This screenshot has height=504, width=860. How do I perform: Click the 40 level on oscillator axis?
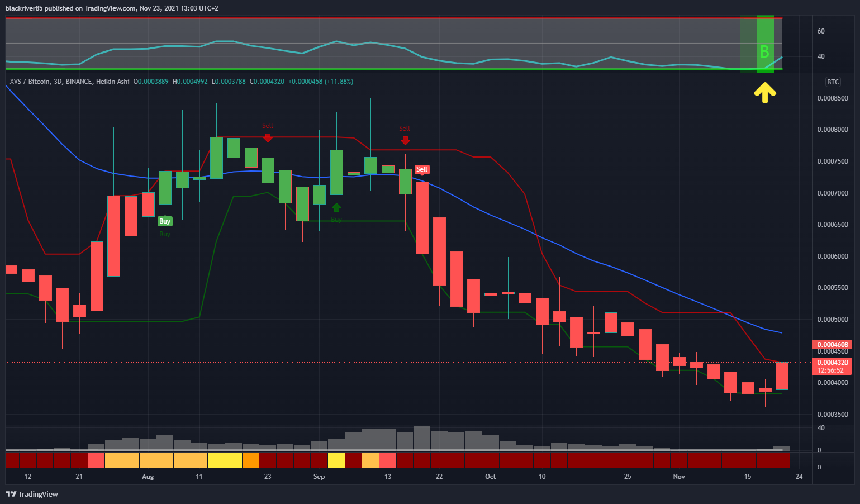(821, 56)
